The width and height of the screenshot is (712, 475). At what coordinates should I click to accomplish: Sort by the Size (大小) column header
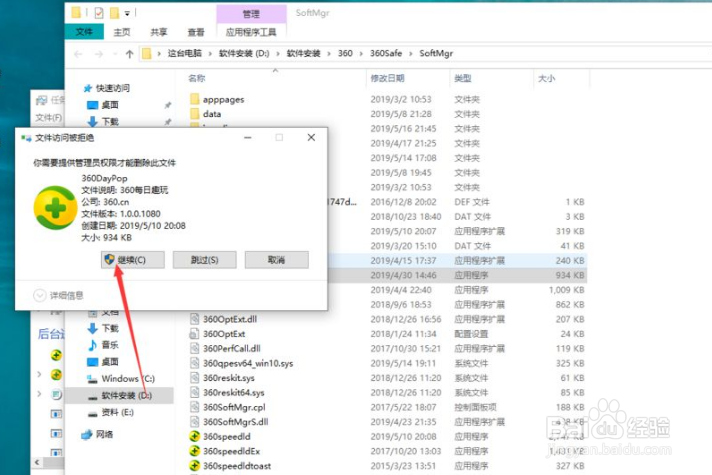click(546, 78)
